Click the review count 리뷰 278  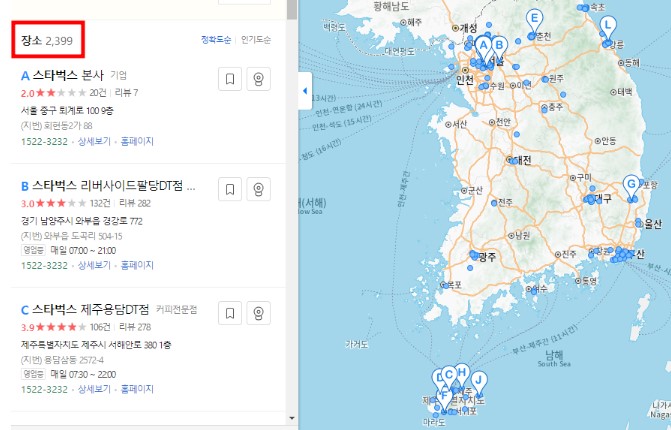tap(135, 327)
